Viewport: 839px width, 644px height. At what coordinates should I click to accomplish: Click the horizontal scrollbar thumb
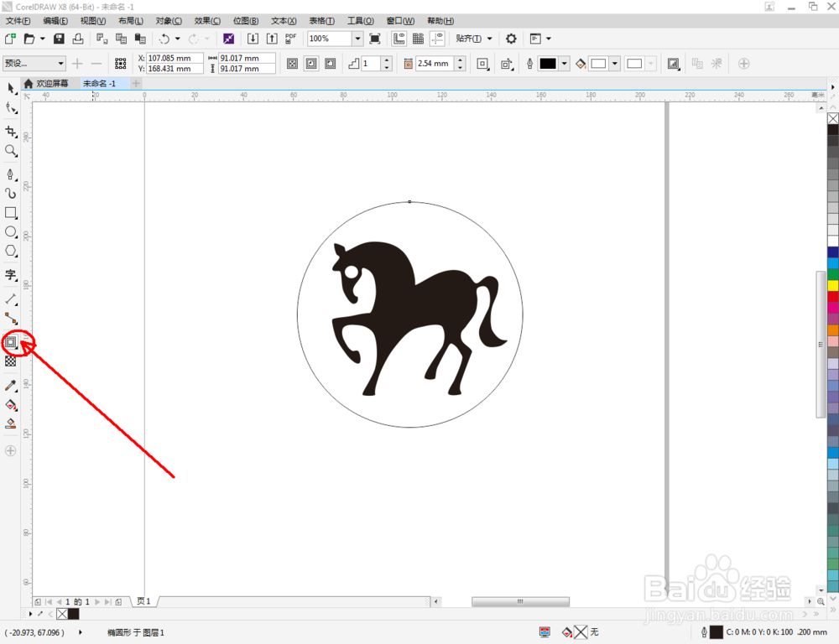[520, 602]
